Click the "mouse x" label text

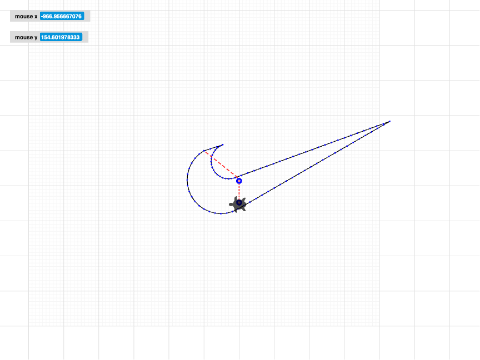tap(26, 16)
